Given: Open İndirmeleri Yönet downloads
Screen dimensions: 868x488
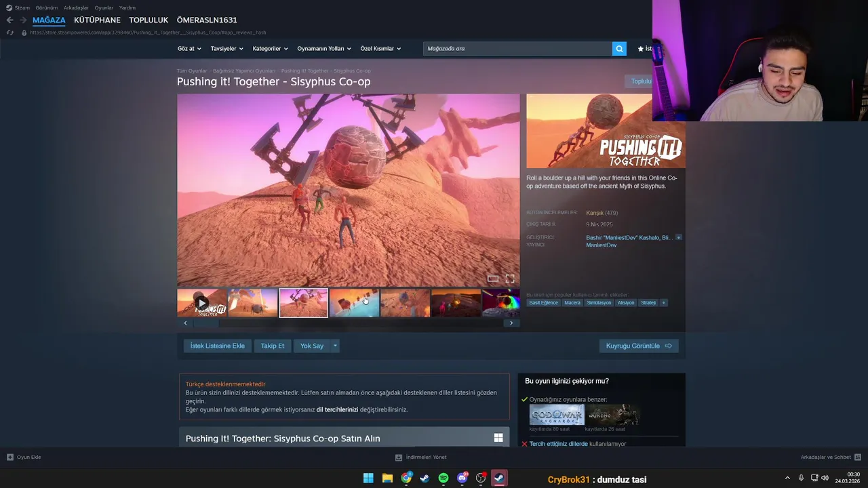Looking at the screenshot, I should [x=421, y=457].
